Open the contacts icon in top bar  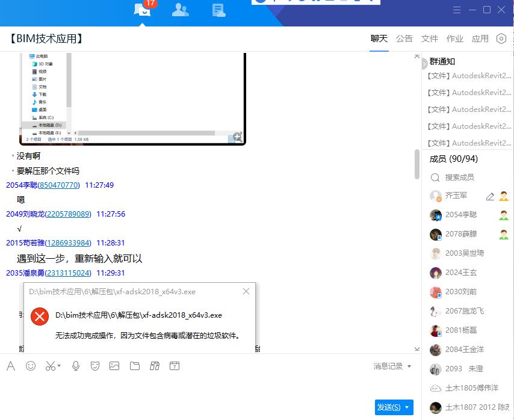coord(180,10)
